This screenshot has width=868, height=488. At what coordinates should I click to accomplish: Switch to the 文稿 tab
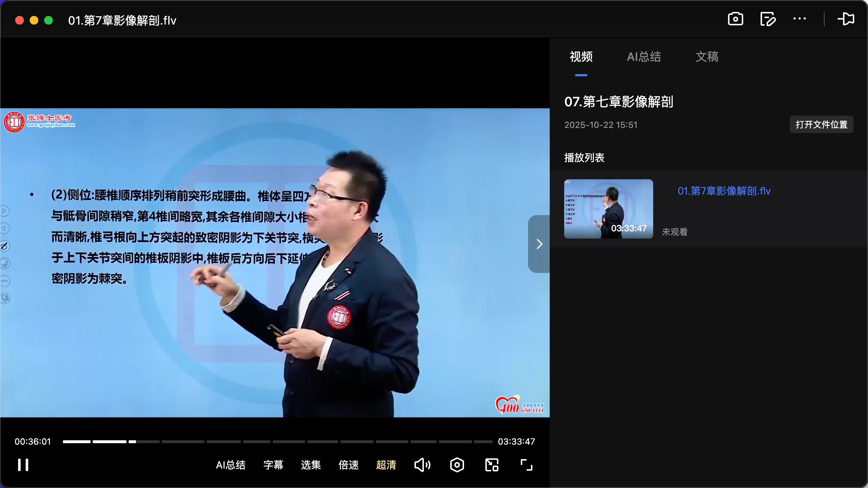point(706,57)
